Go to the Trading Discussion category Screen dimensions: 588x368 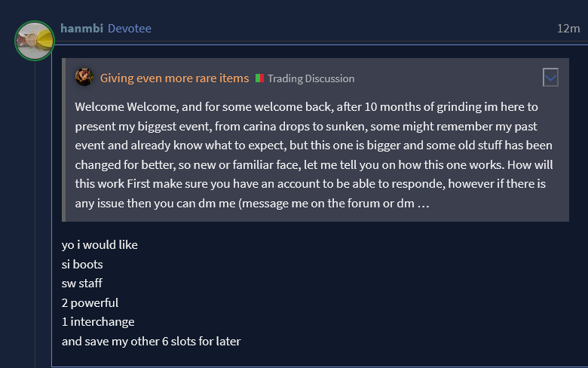coord(311,78)
